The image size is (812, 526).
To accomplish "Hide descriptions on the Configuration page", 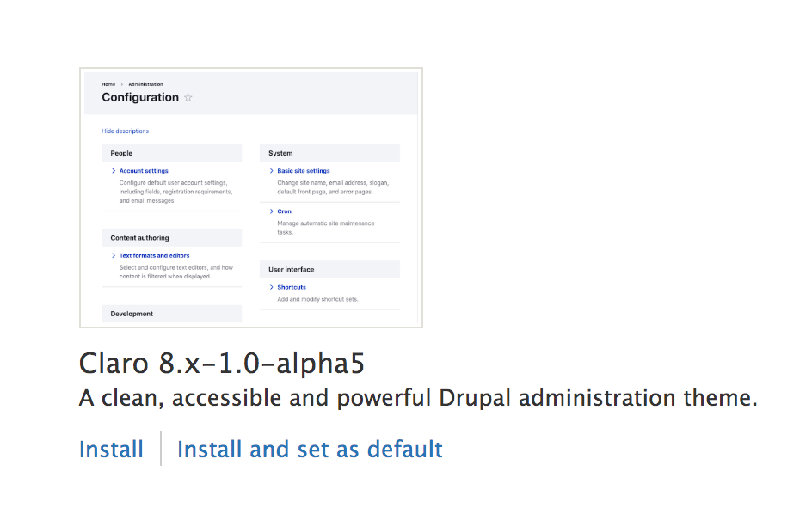I will [x=125, y=131].
